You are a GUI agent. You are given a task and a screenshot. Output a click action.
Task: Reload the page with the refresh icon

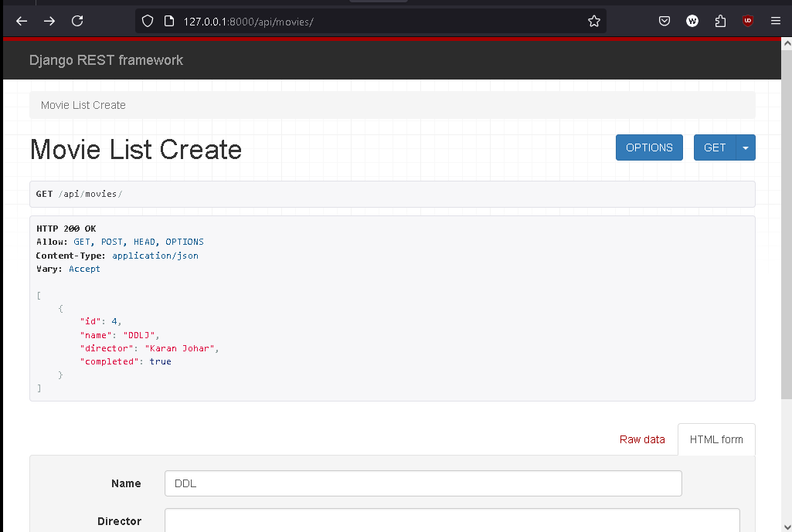pyautogui.click(x=77, y=21)
